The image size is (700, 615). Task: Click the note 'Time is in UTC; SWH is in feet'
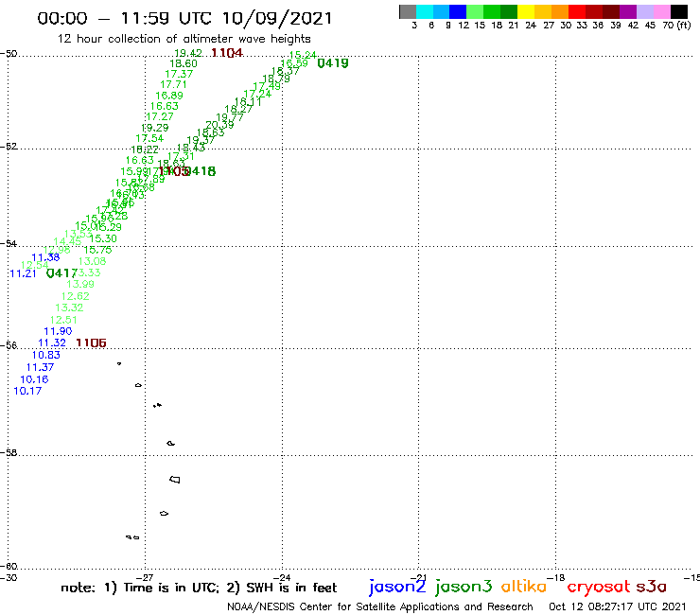[x=199, y=588]
